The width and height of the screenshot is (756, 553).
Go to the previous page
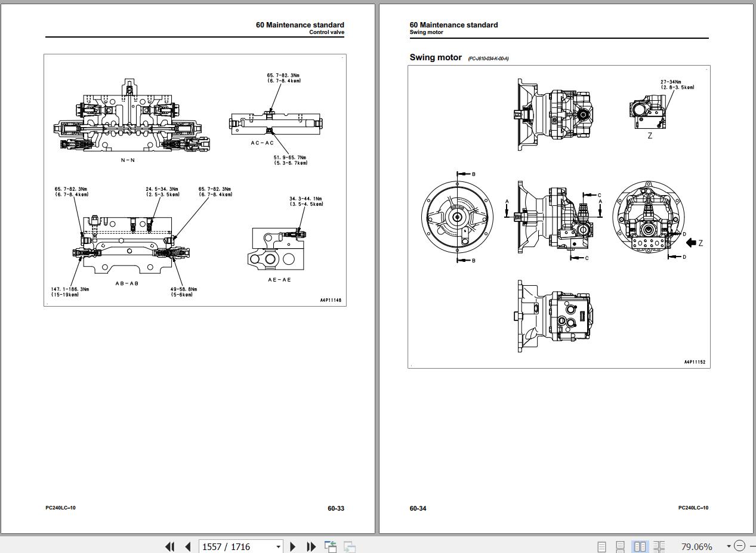188,546
